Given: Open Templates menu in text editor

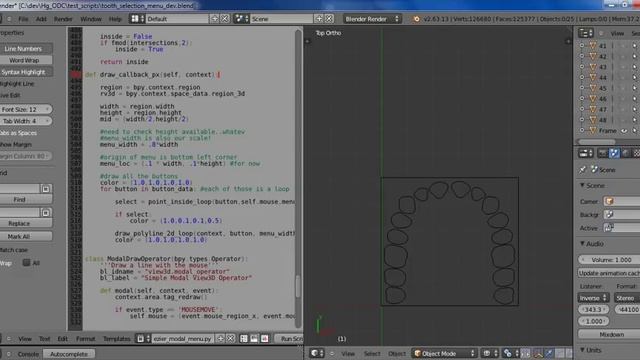Looking at the screenshot, I should pyautogui.click(x=116, y=339).
